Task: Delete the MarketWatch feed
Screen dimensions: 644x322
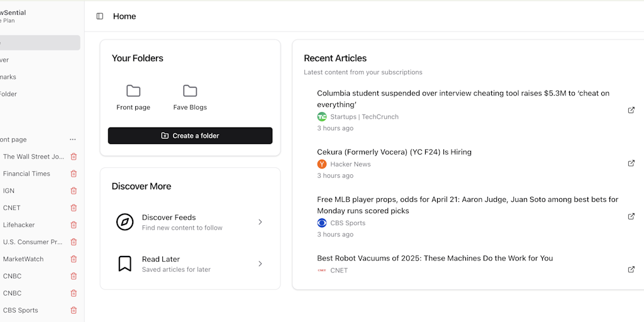Action: [x=74, y=259]
